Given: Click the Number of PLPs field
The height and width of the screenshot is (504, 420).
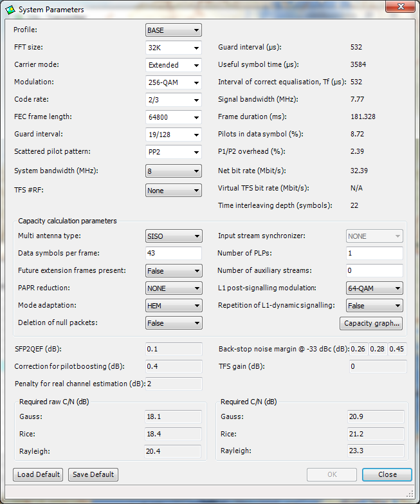Looking at the screenshot, I should click(x=374, y=254).
